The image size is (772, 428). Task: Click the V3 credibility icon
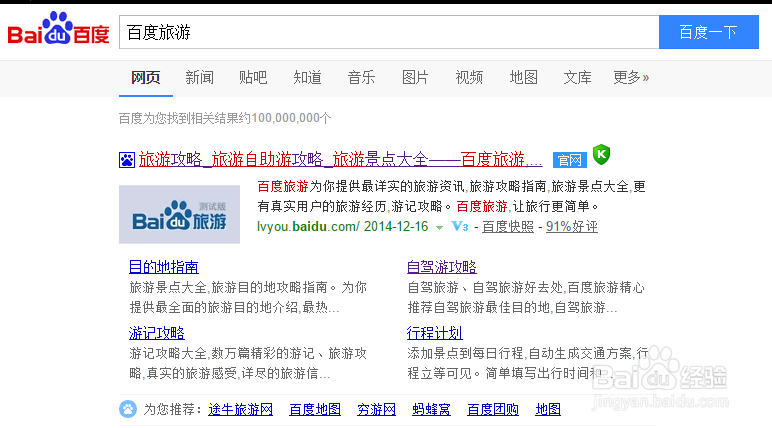point(459,227)
